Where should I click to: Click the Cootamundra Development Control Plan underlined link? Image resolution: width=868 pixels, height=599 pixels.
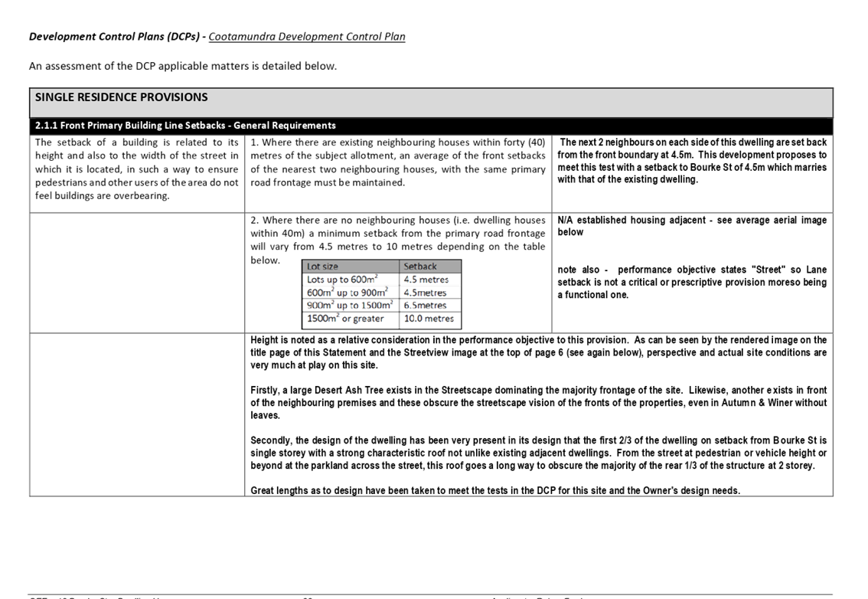coord(307,37)
